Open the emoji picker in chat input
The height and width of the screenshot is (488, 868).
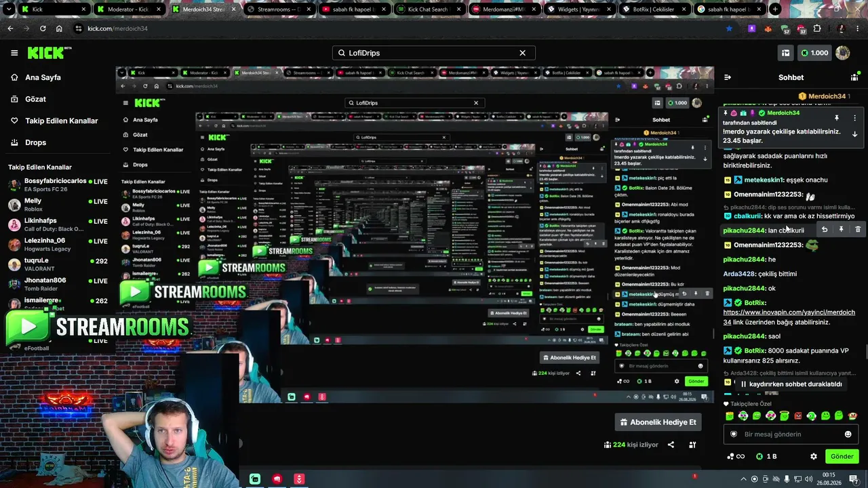[848, 434]
